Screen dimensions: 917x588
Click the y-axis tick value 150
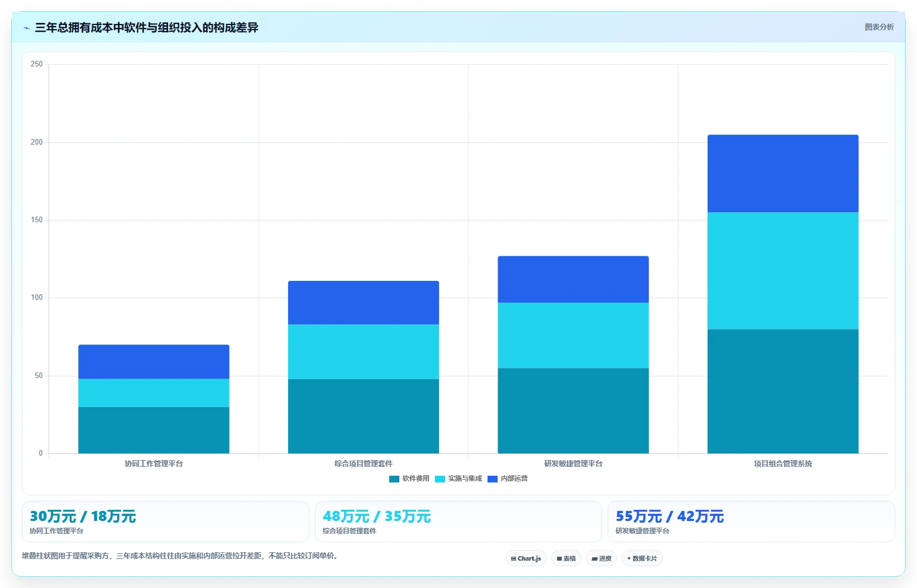[x=37, y=220]
